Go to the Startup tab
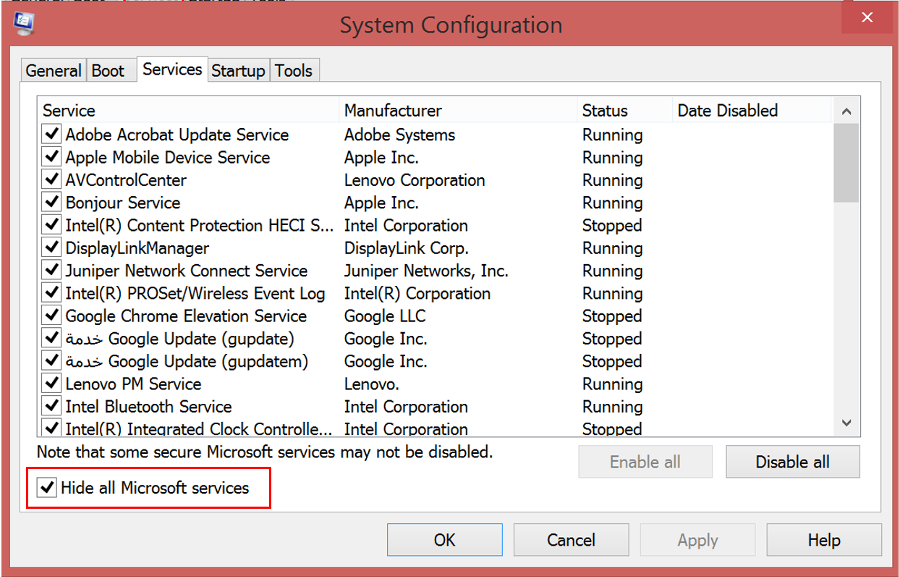Viewport: 899px width, 577px height. pyautogui.click(x=238, y=71)
